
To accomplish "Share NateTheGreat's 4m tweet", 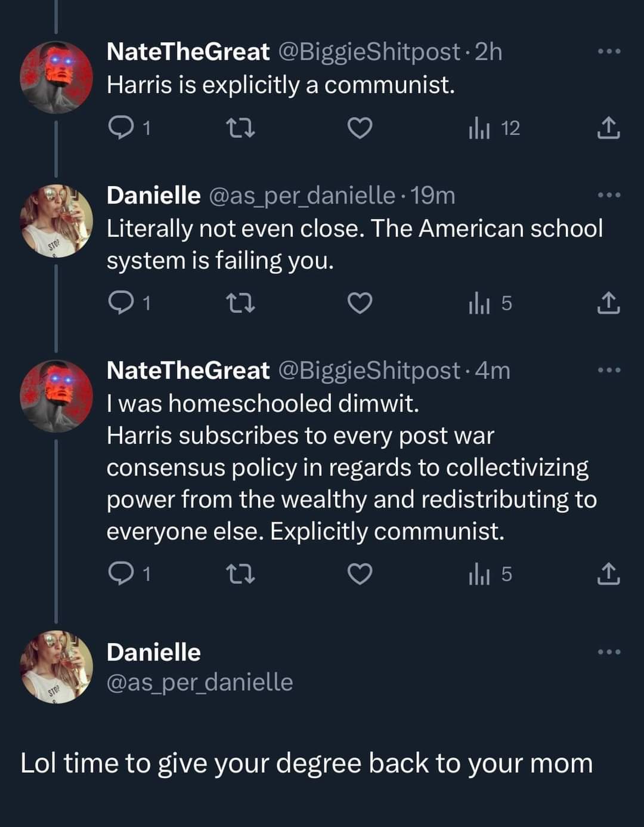I will tap(608, 573).
